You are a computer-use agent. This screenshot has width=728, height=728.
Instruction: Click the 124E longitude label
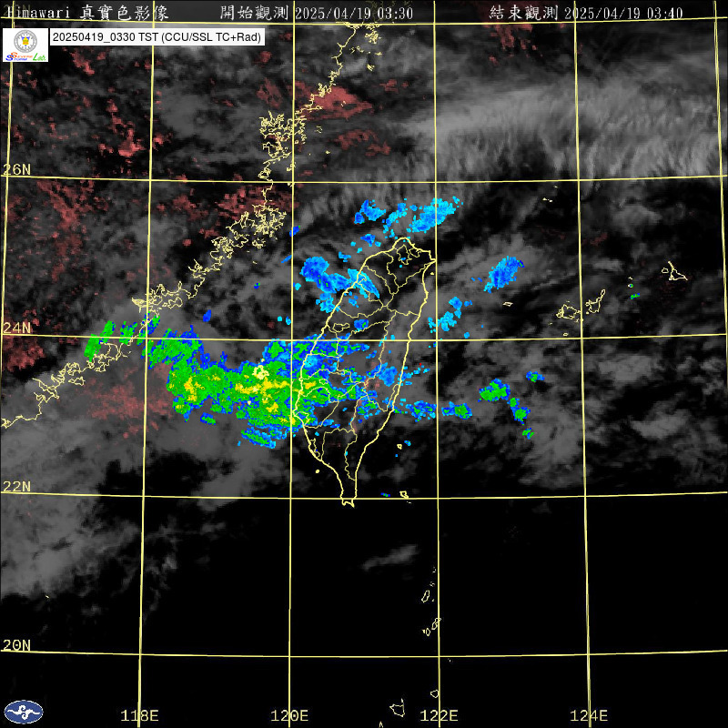tap(589, 715)
